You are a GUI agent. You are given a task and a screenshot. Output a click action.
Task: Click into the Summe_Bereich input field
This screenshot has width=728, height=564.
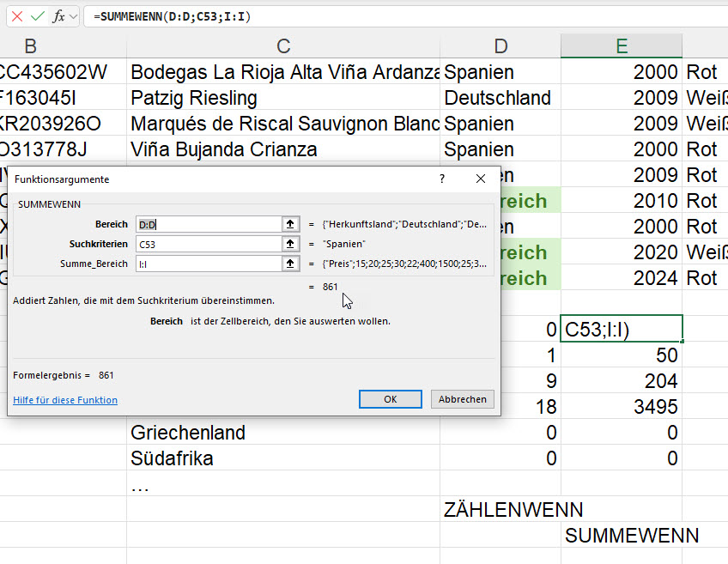208,264
